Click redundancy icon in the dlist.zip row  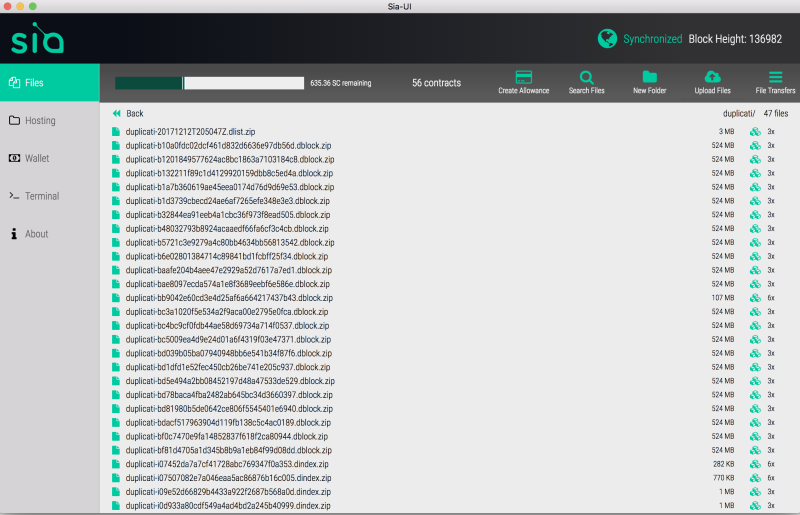click(x=755, y=132)
